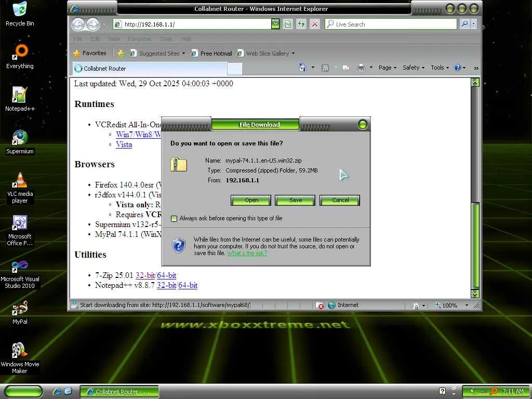Open the Favorites menu in menu bar
The image size is (532, 399).
click(139, 38)
